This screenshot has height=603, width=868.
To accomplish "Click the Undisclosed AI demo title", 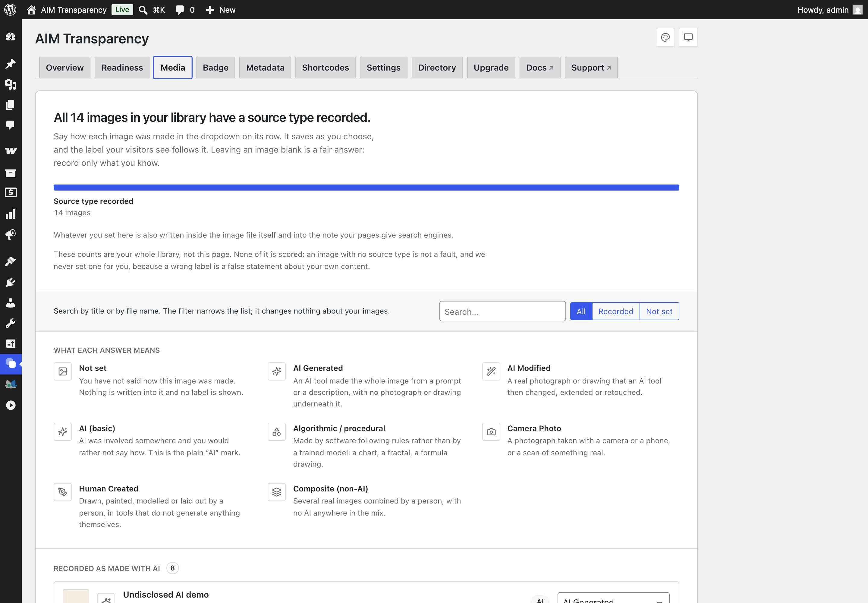I will [166, 595].
